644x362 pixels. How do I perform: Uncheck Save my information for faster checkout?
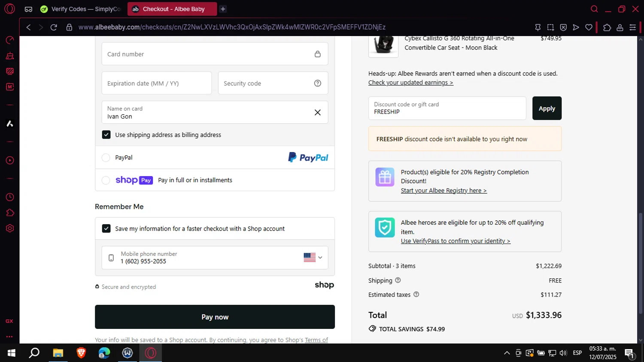click(x=106, y=228)
